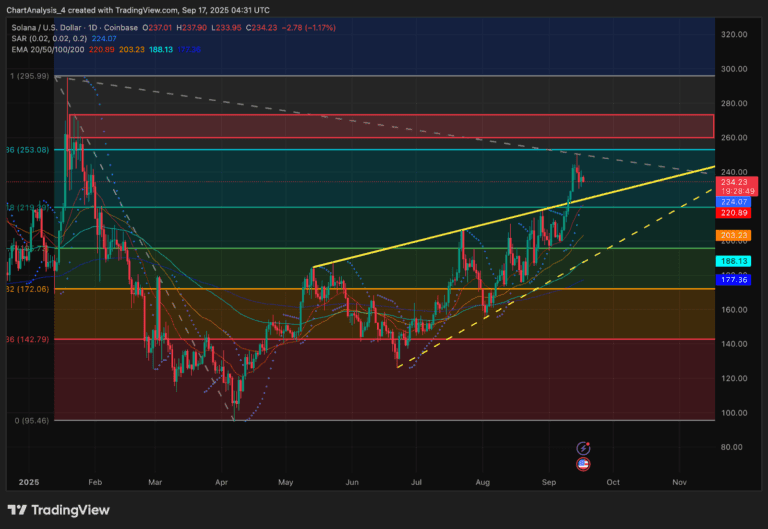768x529 pixels.
Task: Select the solid yellow ascending trendline
Action: [x=514, y=216]
